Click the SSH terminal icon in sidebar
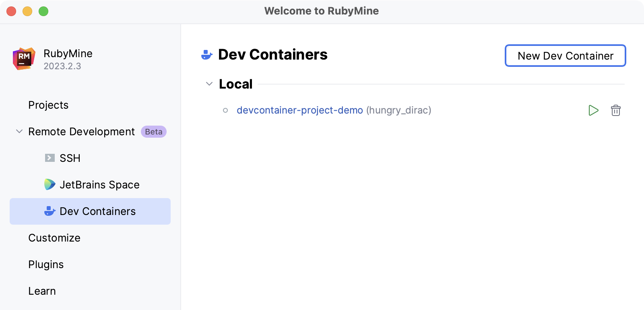 coord(50,158)
